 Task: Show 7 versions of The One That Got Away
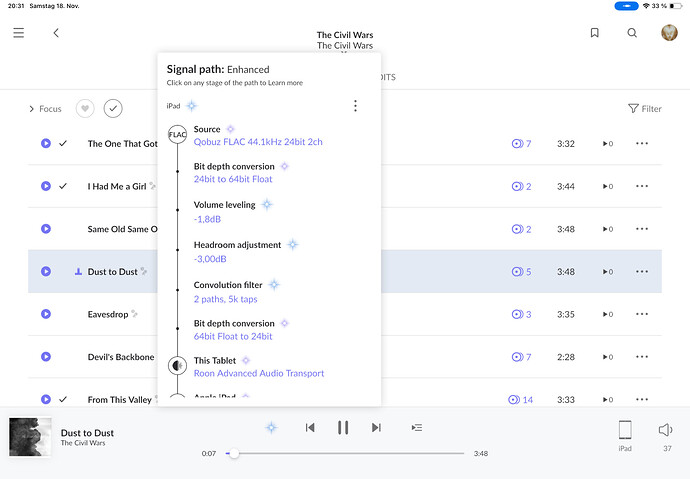pyautogui.click(x=521, y=143)
